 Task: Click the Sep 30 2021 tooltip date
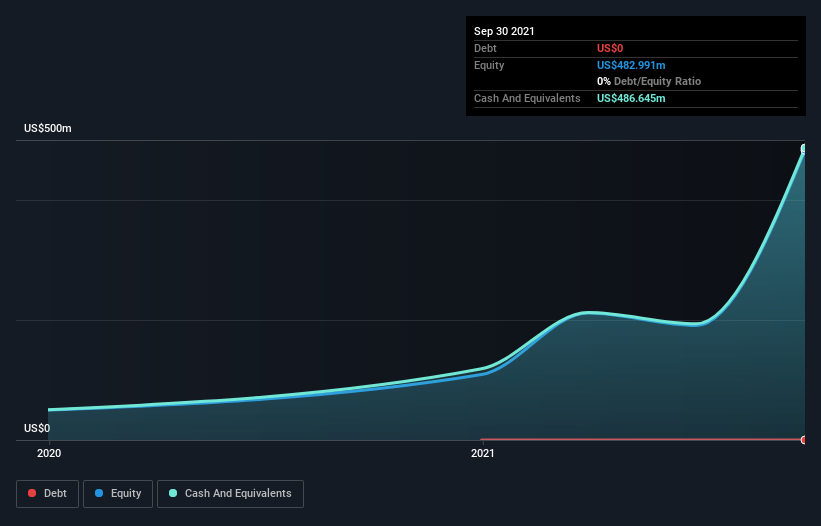click(x=504, y=31)
